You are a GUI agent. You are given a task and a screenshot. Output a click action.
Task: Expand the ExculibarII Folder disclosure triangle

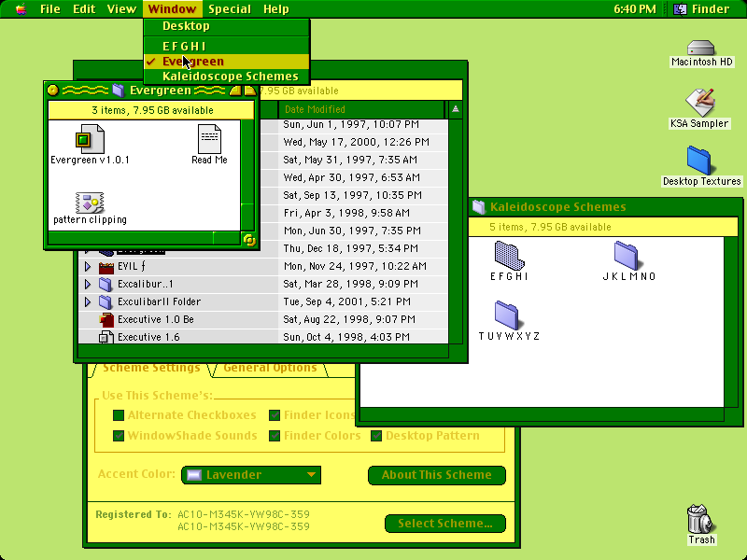pos(88,301)
